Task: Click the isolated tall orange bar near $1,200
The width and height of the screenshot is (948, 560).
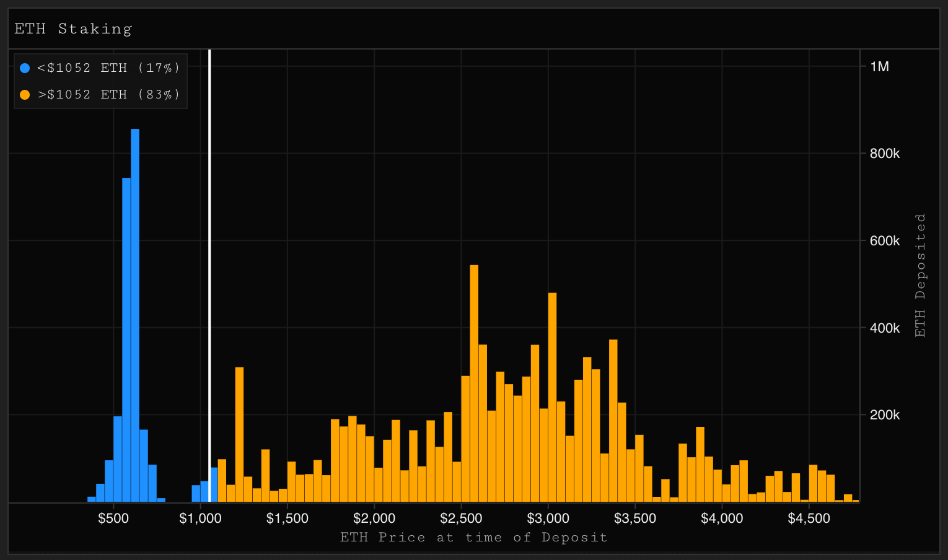Action: click(239, 434)
